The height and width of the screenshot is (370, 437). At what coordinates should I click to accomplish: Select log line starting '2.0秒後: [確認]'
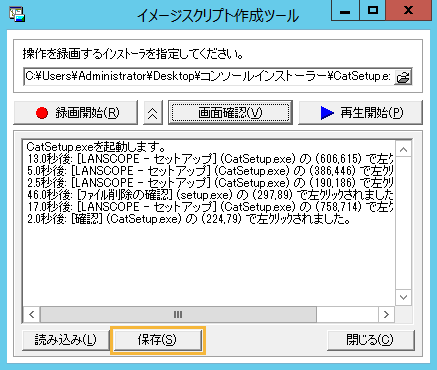pos(188,219)
